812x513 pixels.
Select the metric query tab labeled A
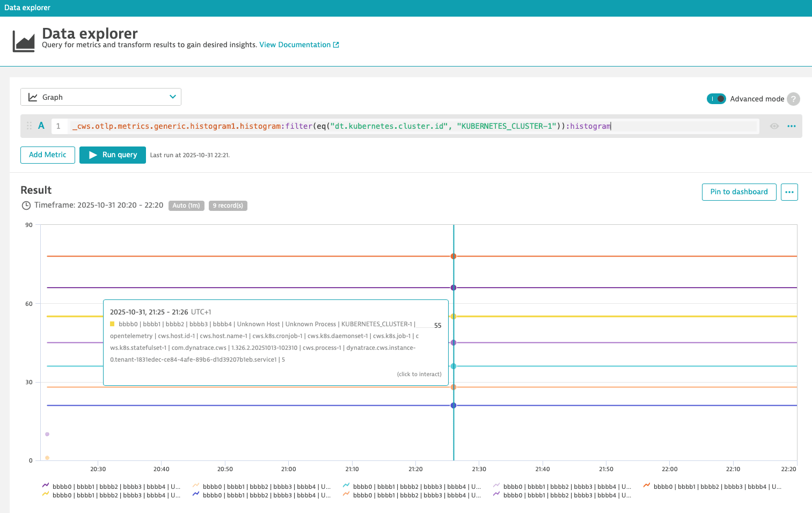41,126
